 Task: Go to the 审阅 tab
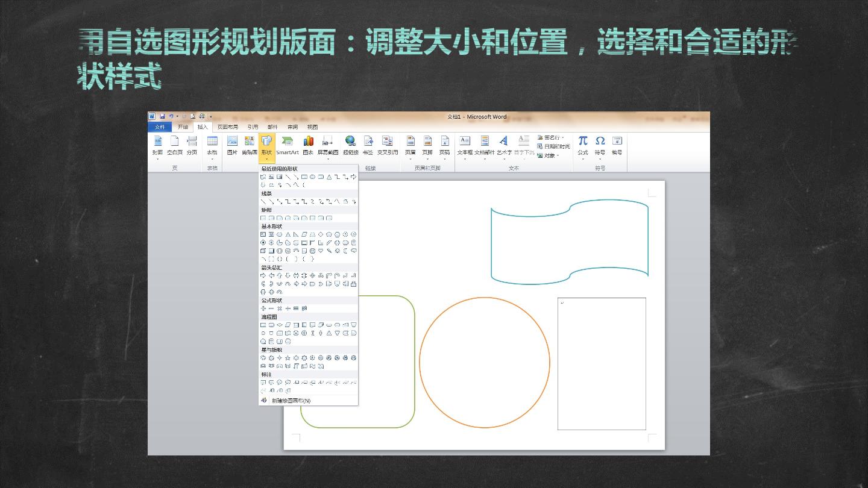point(292,127)
